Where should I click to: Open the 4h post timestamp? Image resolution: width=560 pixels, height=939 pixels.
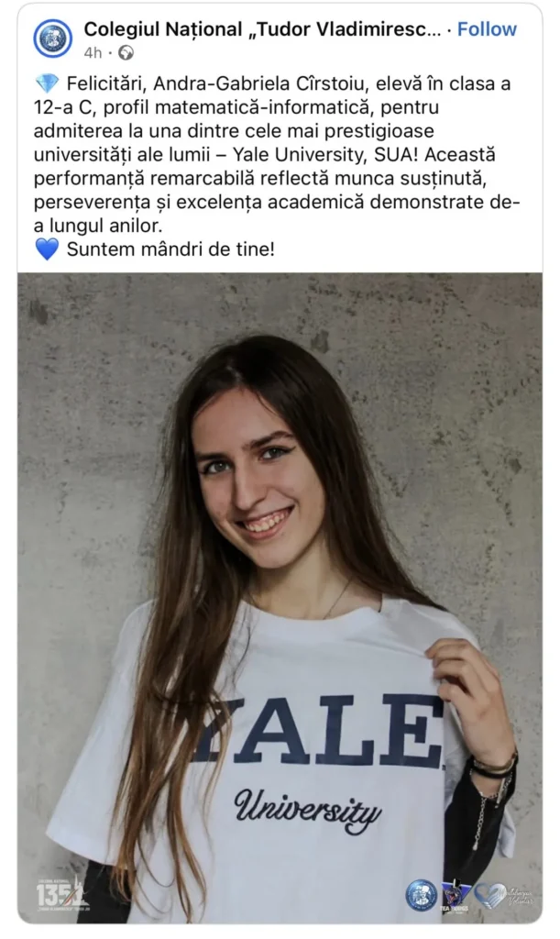click(93, 53)
